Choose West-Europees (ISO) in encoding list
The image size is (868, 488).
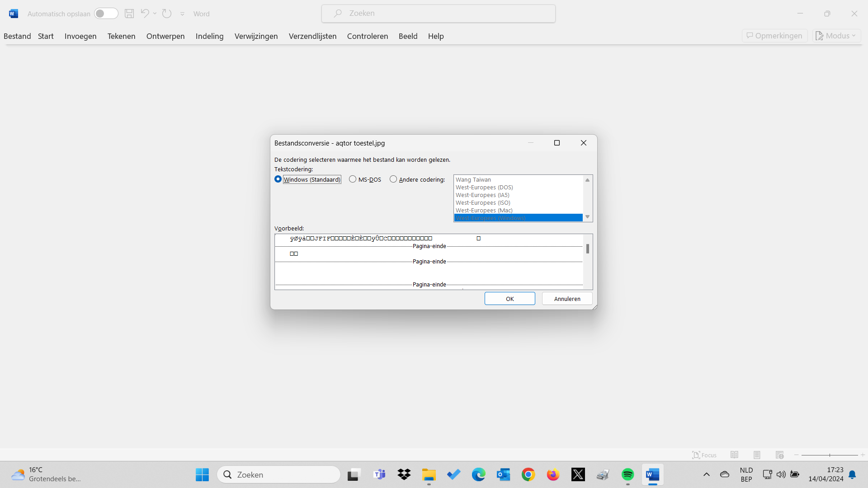tap(483, 203)
